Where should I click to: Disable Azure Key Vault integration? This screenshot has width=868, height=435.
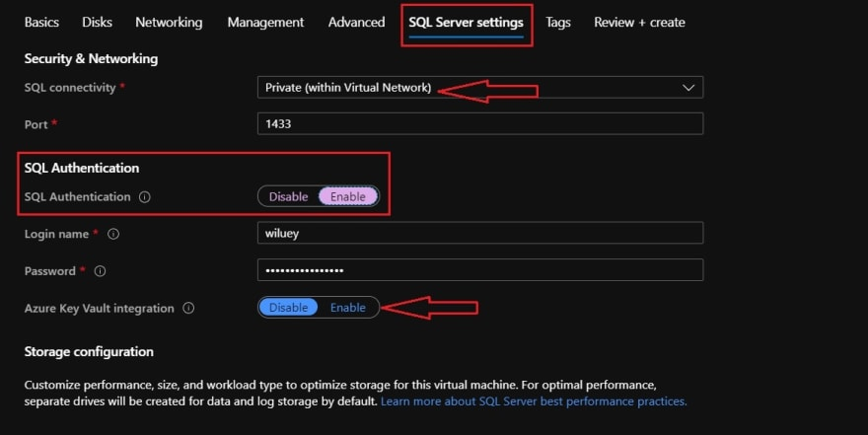(x=288, y=307)
